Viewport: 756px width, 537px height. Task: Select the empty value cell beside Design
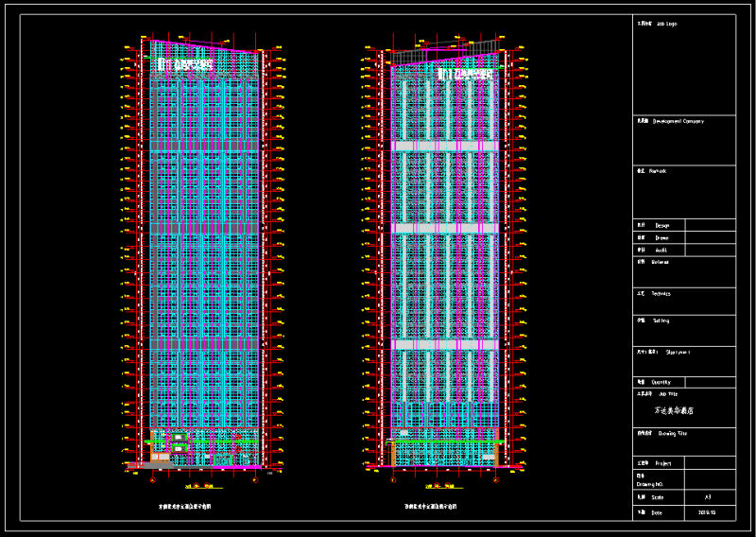(711, 225)
